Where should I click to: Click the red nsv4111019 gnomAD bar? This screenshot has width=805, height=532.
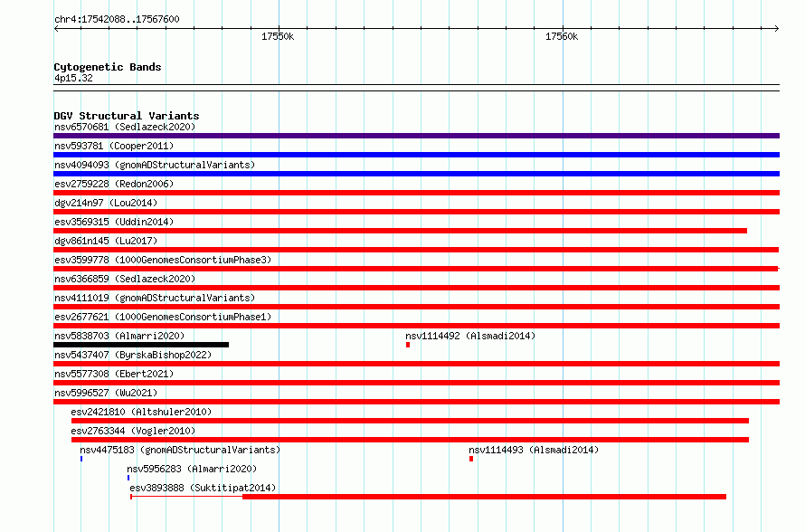pos(416,307)
